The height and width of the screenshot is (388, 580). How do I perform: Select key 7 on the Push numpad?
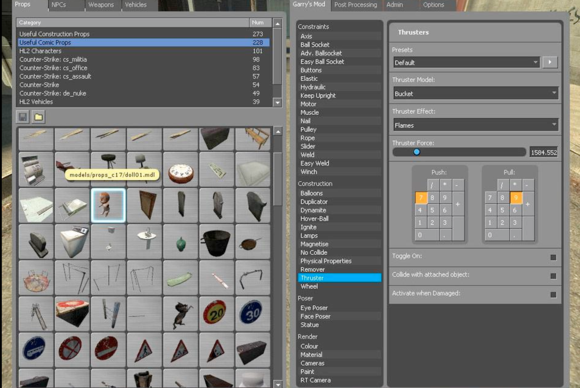click(421, 198)
